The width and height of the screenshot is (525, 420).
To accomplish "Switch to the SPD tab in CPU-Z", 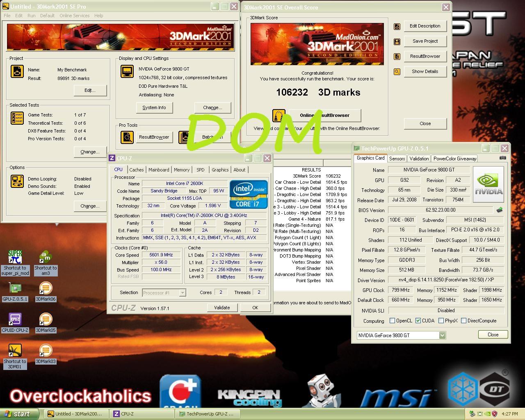I will click(201, 170).
